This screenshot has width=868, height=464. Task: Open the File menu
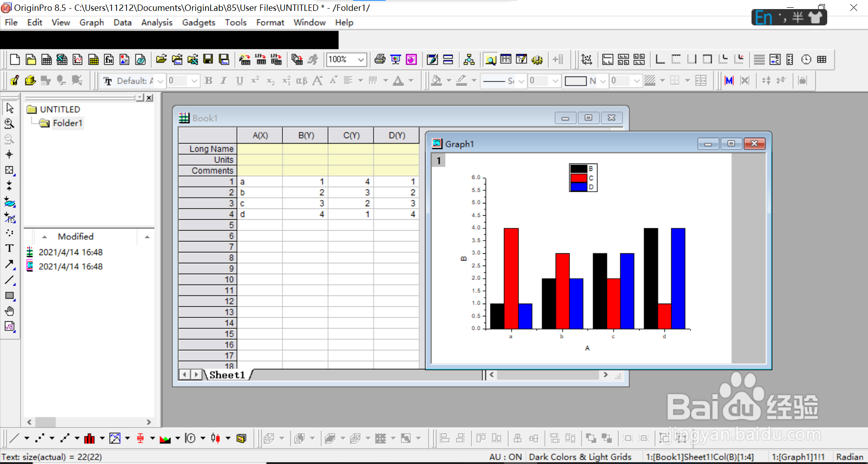point(11,23)
